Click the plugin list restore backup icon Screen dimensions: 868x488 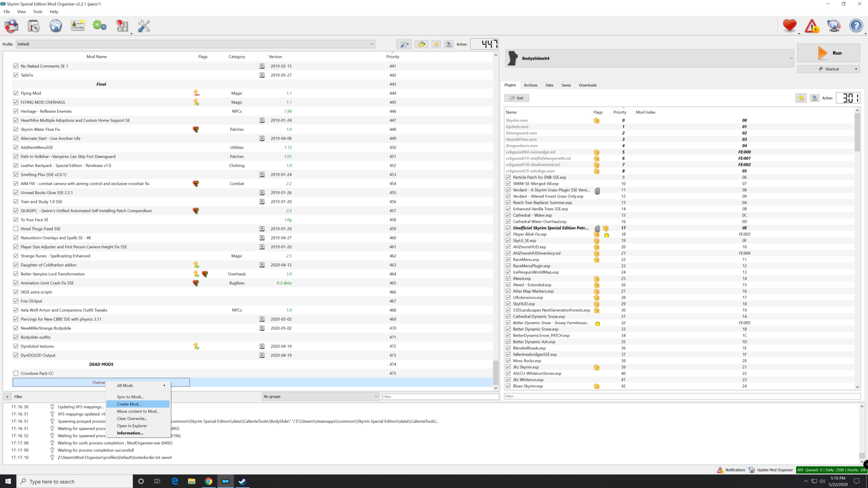pos(801,98)
